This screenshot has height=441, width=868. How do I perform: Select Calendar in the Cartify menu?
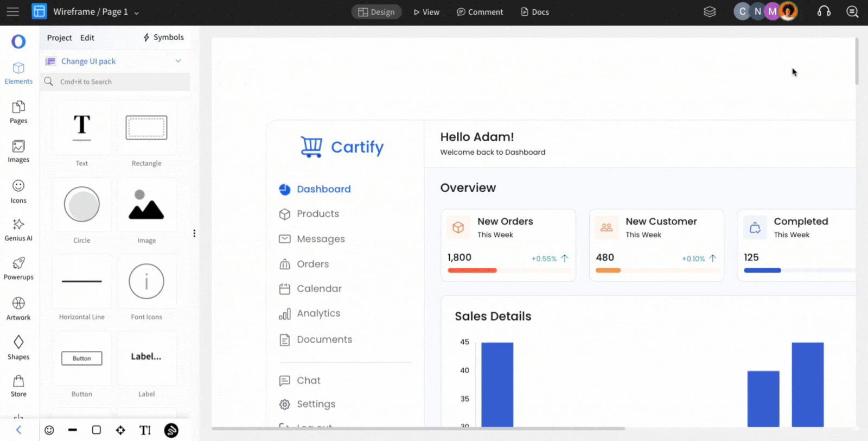(310, 288)
